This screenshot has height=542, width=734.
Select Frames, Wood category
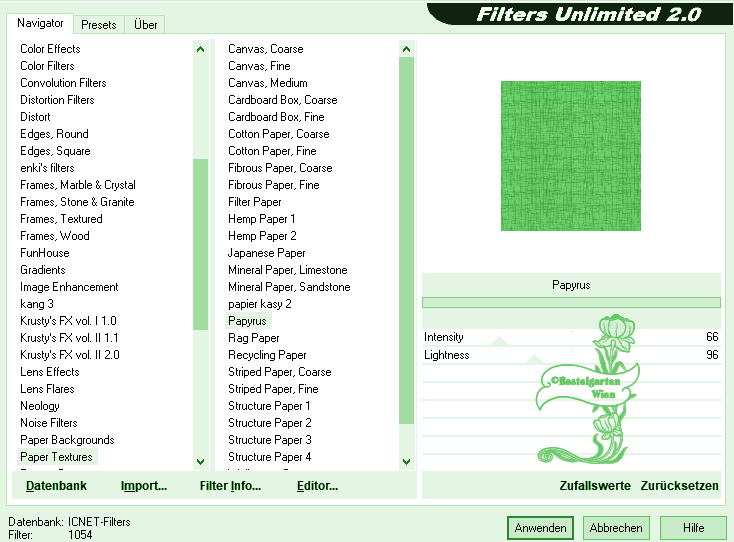coord(55,236)
